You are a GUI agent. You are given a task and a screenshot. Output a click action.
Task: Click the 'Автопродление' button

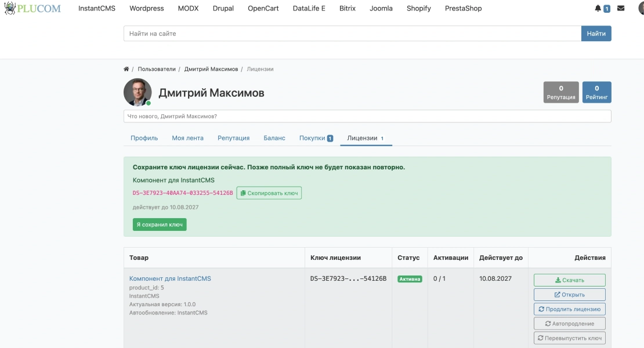(569, 324)
